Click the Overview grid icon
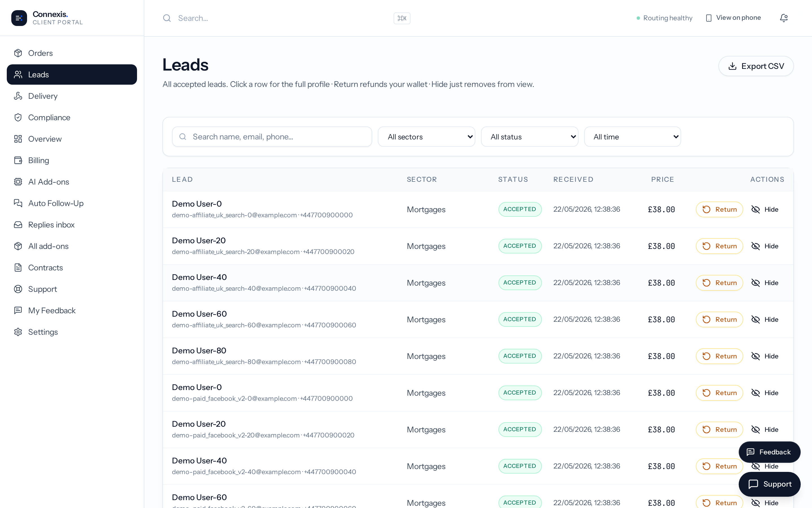812x508 pixels. click(x=18, y=139)
